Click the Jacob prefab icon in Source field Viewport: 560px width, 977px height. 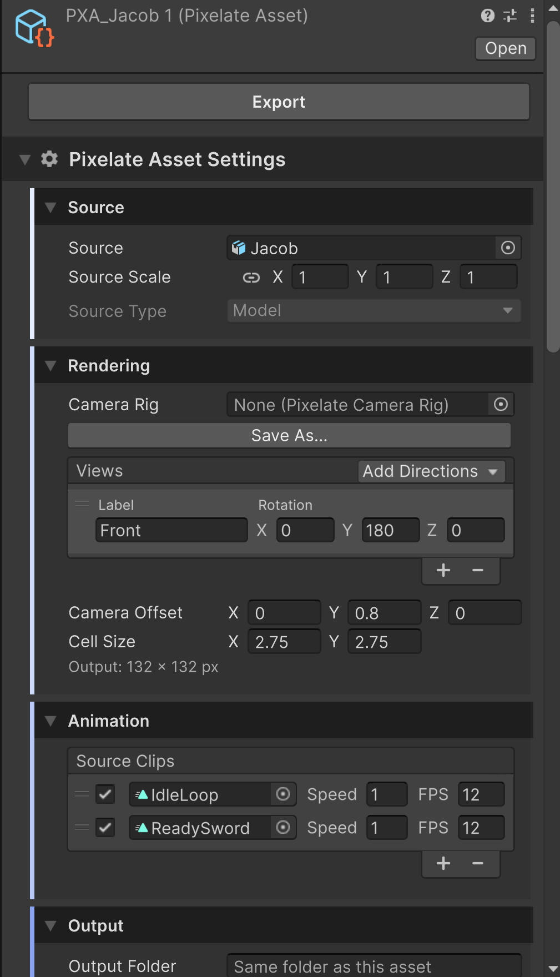coord(239,248)
